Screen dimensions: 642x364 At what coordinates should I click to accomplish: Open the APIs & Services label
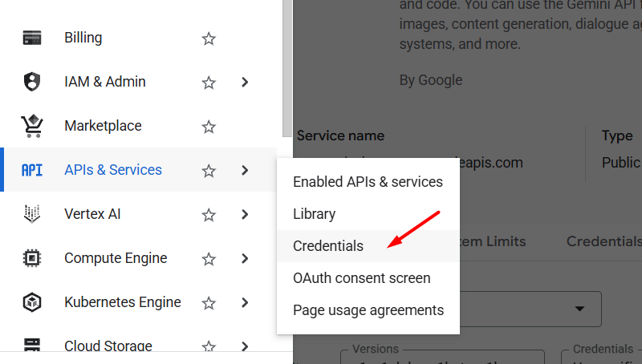[113, 170]
